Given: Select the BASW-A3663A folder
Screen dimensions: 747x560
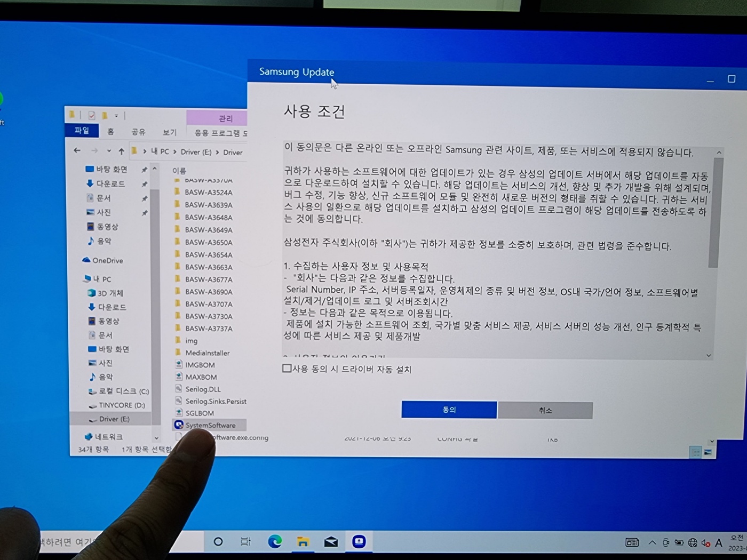Looking at the screenshot, I should [203, 267].
